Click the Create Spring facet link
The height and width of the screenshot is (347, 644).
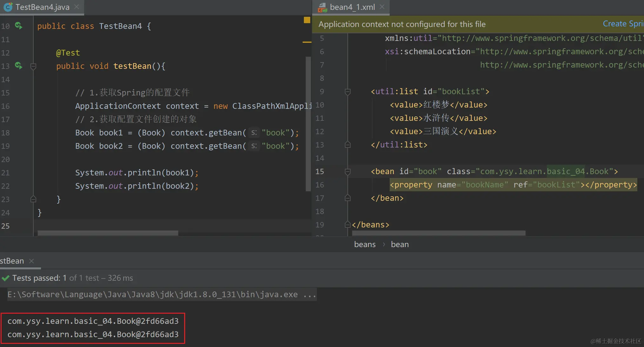(x=623, y=24)
